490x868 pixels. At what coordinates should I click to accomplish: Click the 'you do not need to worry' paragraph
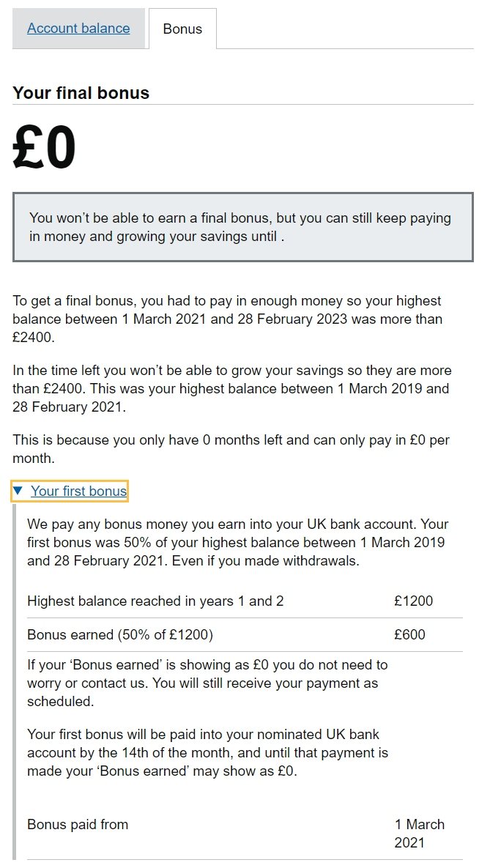tap(207, 683)
